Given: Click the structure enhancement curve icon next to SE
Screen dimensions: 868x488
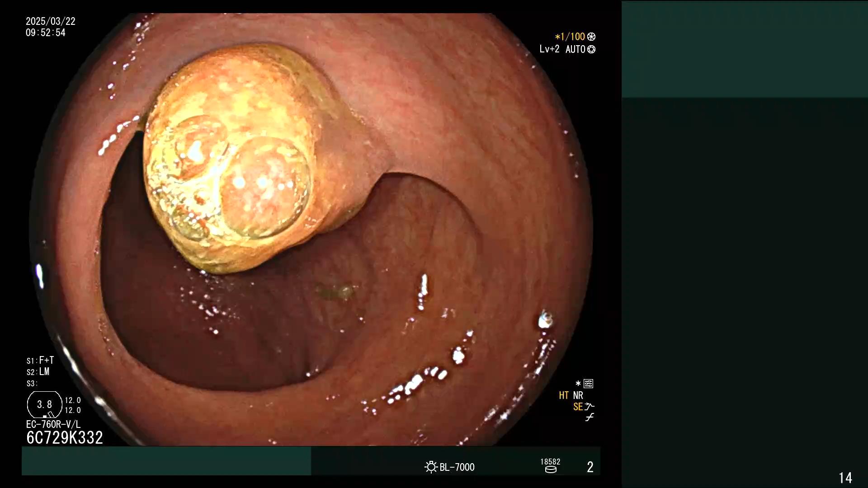Looking at the screenshot, I should [590, 407].
